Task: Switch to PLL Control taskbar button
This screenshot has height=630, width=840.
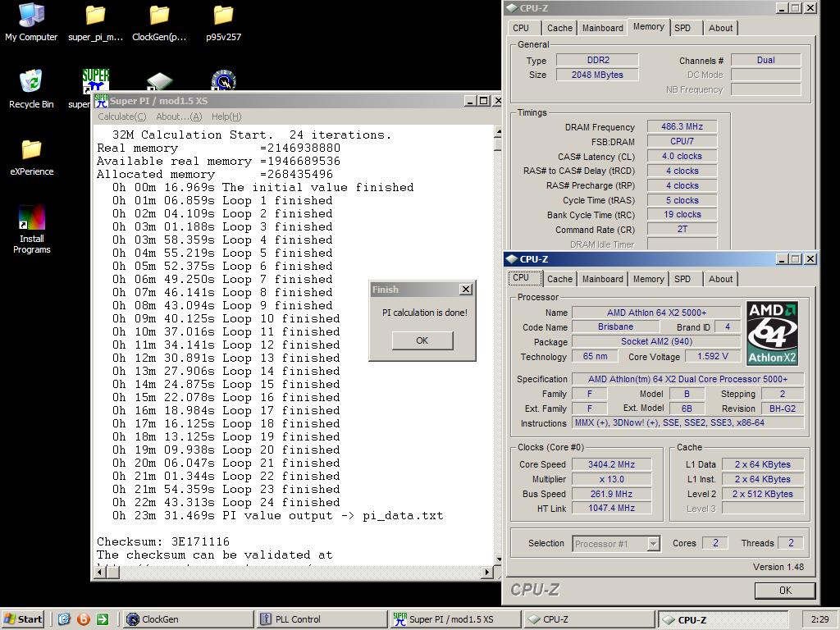Action: click(322, 619)
